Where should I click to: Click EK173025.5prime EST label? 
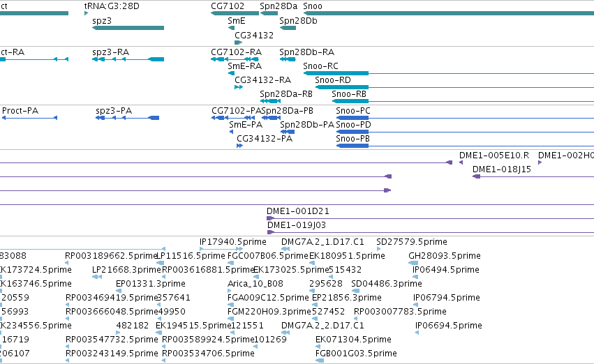click(291, 270)
